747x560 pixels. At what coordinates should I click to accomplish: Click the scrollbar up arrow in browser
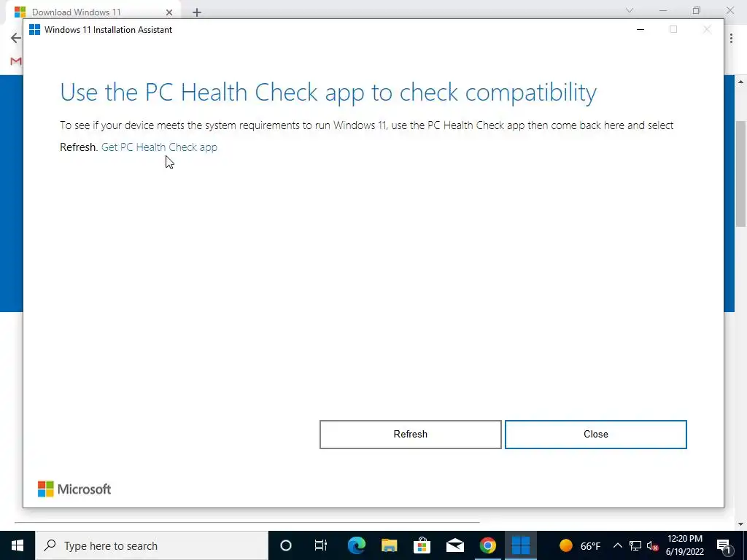pyautogui.click(x=741, y=82)
